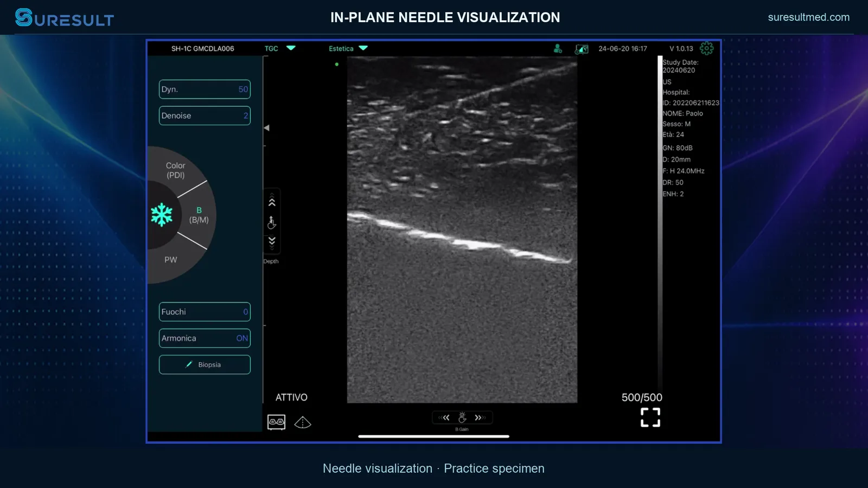Click the Study Date text
Image resolution: width=868 pixels, height=488 pixels.
[680, 66]
